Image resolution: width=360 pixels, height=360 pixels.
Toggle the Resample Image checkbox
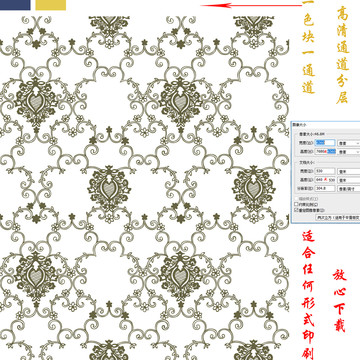296,210
